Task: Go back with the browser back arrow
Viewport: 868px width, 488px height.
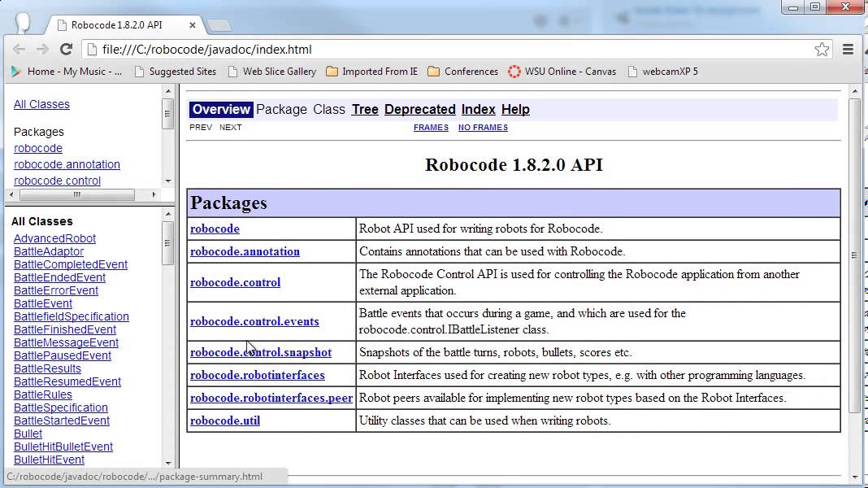Action: coord(19,50)
